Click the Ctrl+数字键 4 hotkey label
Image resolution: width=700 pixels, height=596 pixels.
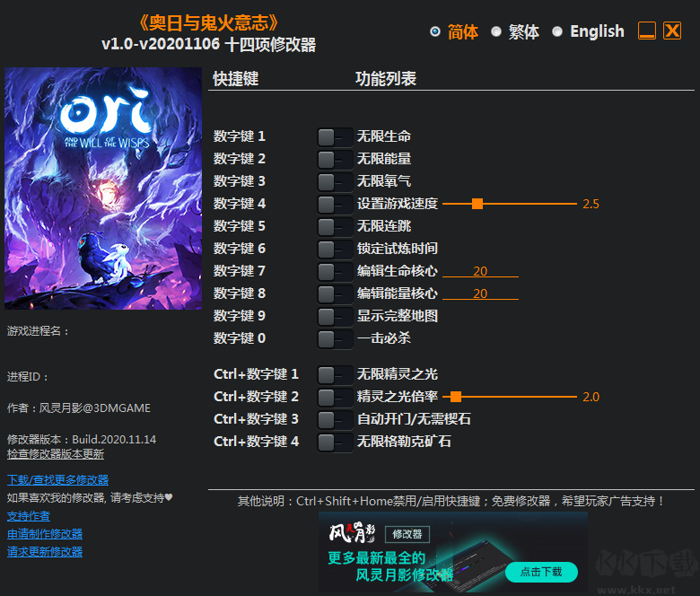click(x=257, y=442)
